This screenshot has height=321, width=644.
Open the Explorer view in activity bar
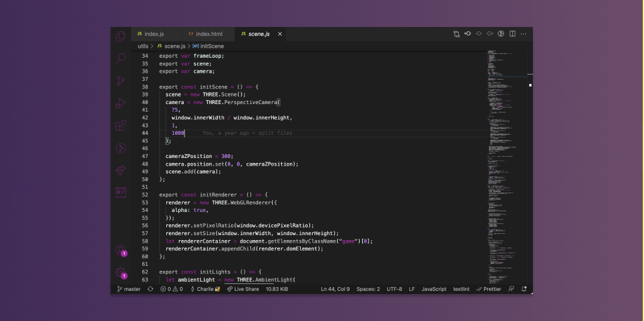tap(121, 36)
